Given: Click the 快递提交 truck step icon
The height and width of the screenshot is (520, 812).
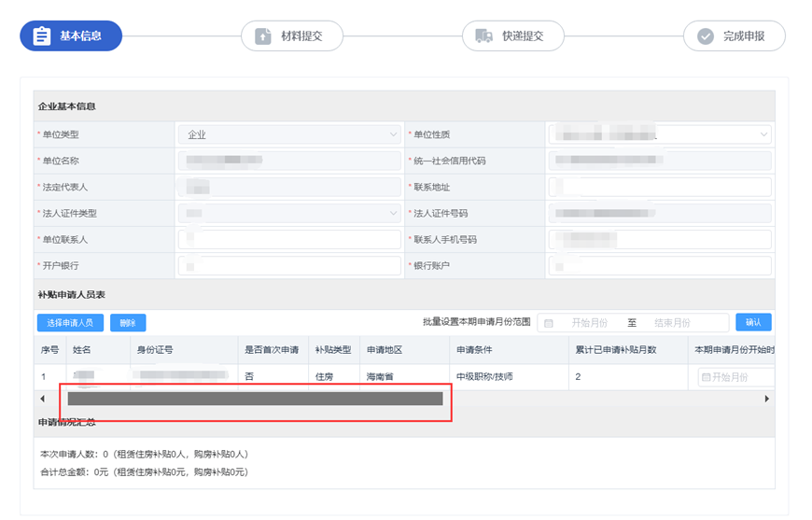Looking at the screenshot, I should (x=483, y=36).
